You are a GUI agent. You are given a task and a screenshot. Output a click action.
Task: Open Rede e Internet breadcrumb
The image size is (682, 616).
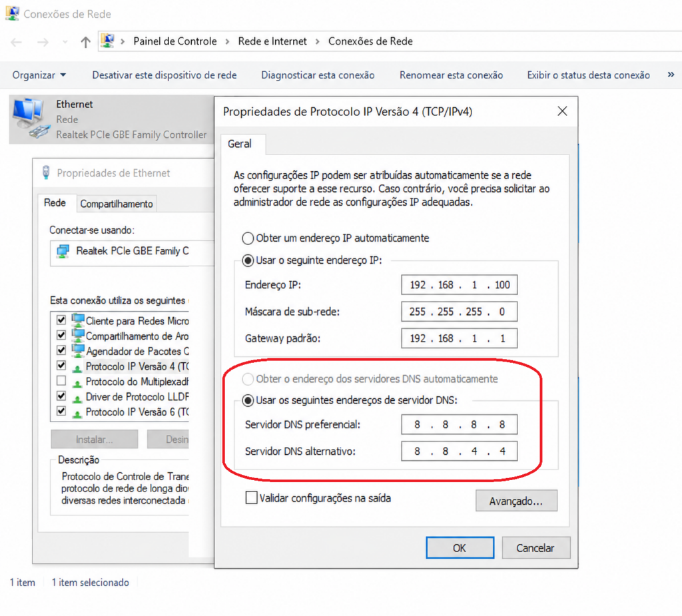tap(272, 41)
